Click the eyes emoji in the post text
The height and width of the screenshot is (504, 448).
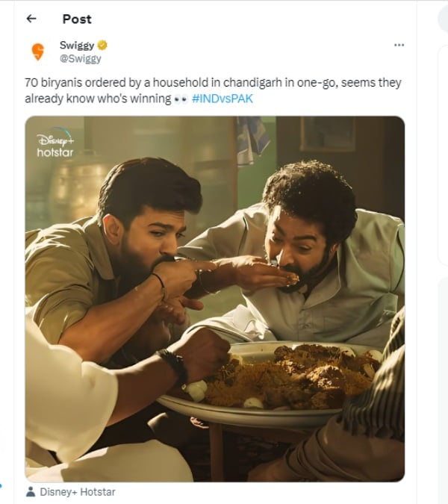[180, 99]
